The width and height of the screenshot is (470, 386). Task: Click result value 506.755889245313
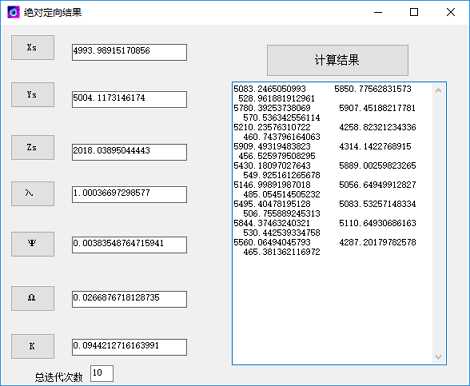[282, 214]
